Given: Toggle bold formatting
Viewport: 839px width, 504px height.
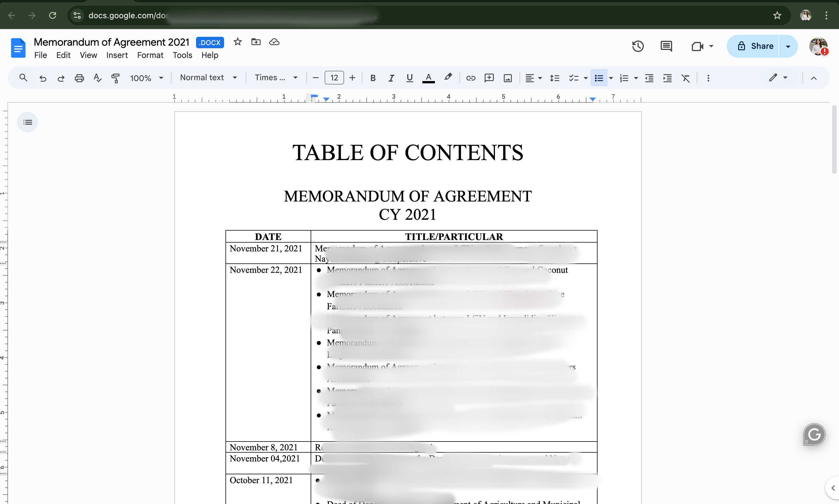Looking at the screenshot, I should (x=373, y=78).
